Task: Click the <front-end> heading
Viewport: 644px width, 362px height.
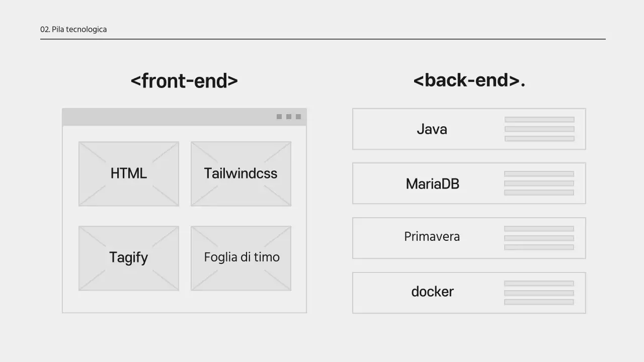Action: pyautogui.click(x=184, y=80)
